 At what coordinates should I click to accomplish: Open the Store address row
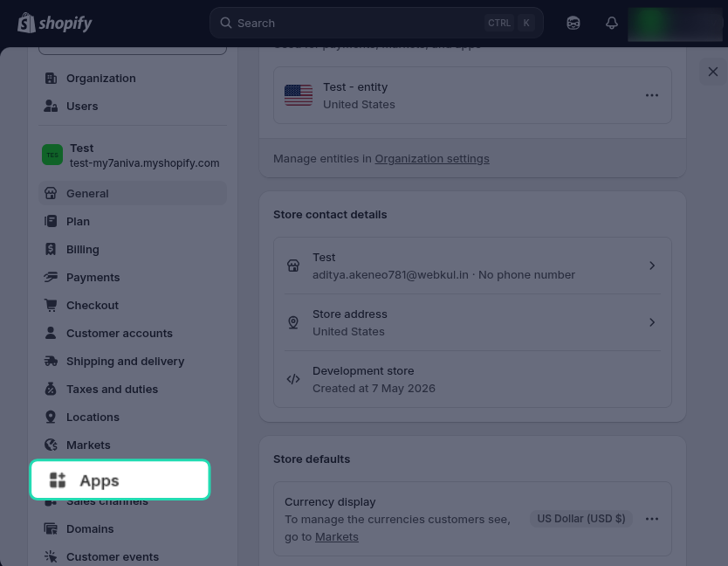pyautogui.click(x=472, y=322)
